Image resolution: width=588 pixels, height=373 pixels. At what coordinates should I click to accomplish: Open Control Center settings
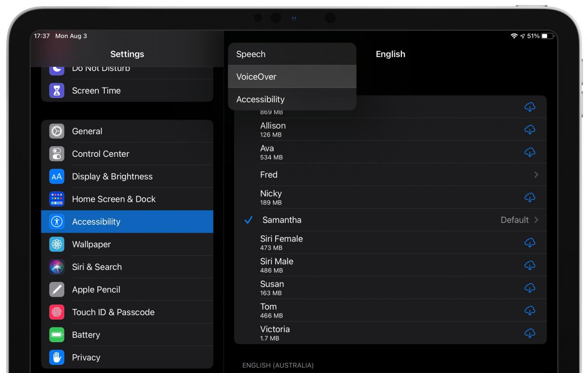pyautogui.click(x=127, y=154)
